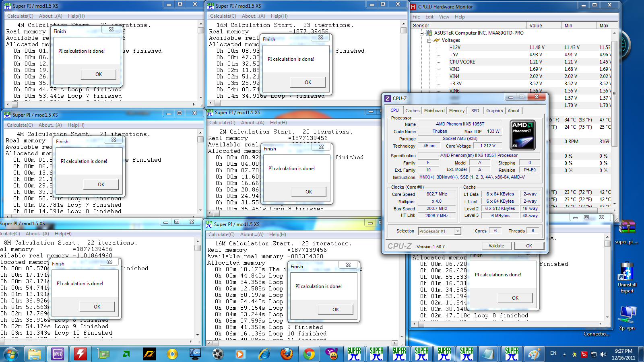Click scroll down arrow in 8M Super PI window
Screen dimensions: 644x362
(198, 335)
